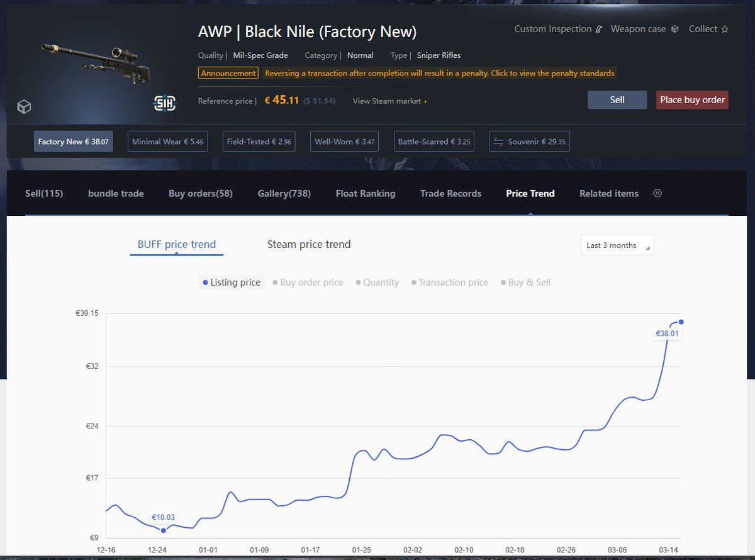Click the SIH extension logo icon

pos(165,103)
